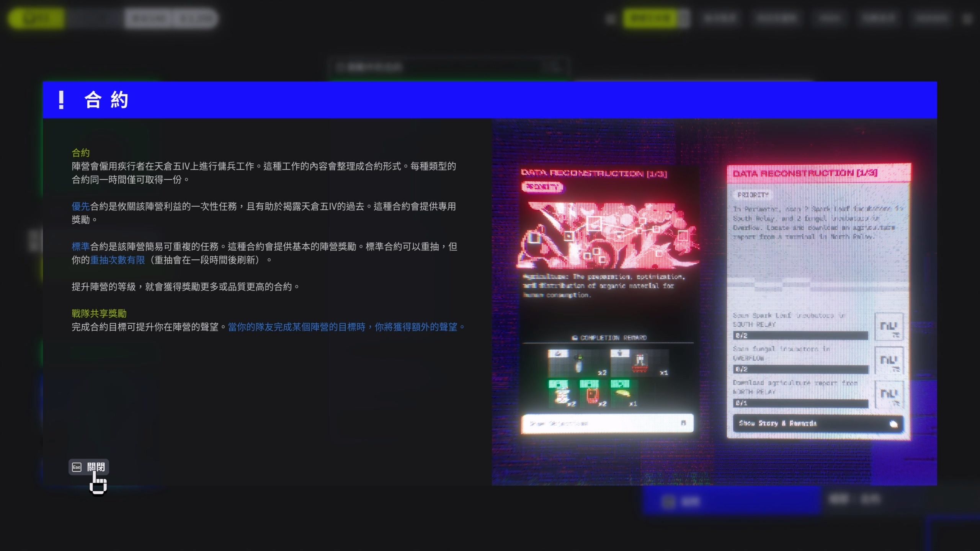The image size is (980, 551).
Task: Select the red turret reward icon marked x1
Action: pyautogui.click(x=639, y=363)
